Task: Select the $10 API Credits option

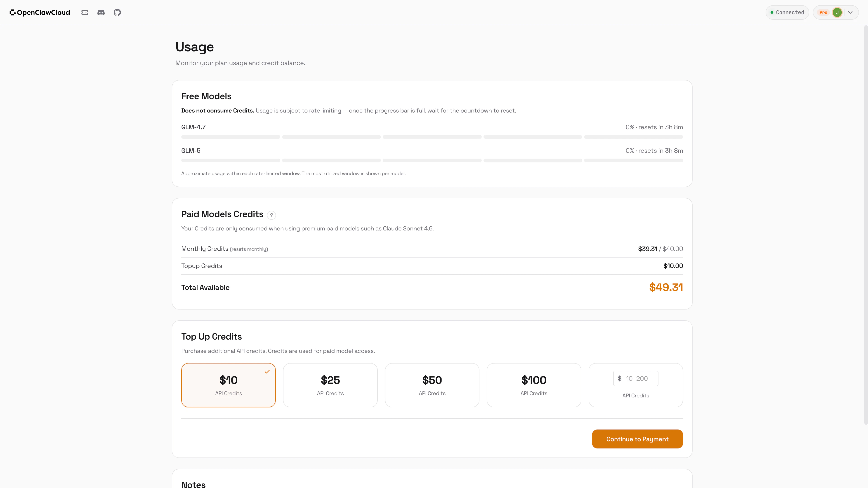Action: point(229,385)
